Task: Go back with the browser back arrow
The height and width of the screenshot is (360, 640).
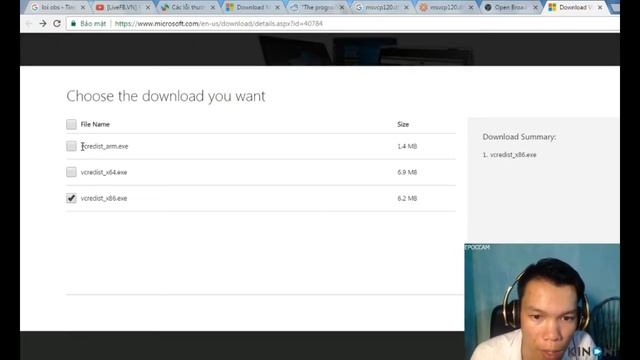Action: pos(29,24)
